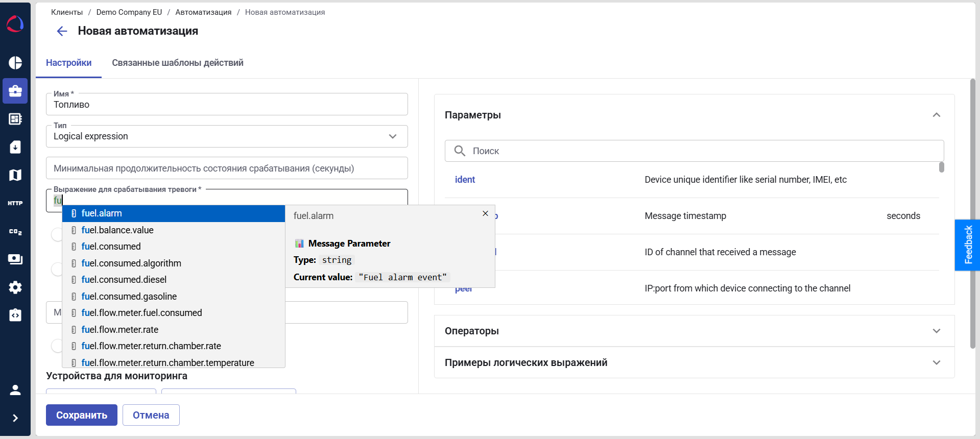Click 'Device unique identifier' description text
The width and height of the screenshot is (980, 439).
746,180
